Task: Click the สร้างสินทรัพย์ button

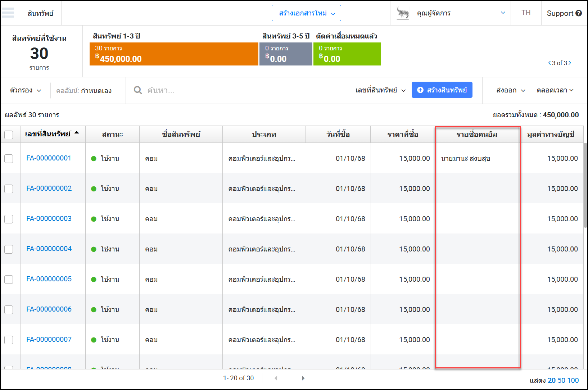Action: point(442,90)
